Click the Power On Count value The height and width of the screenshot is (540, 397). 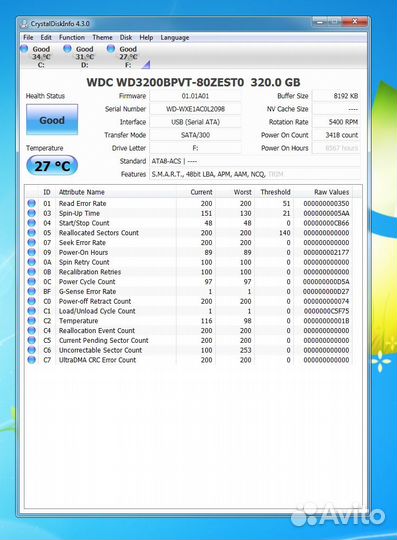point(336,135)
